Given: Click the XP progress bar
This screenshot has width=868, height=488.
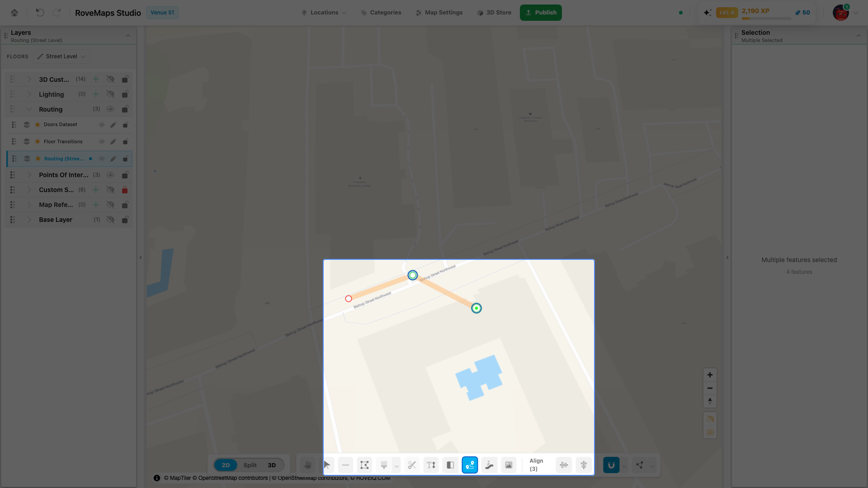Looking at the screenshot, I should pyautogui.click(x=766, y=19).
